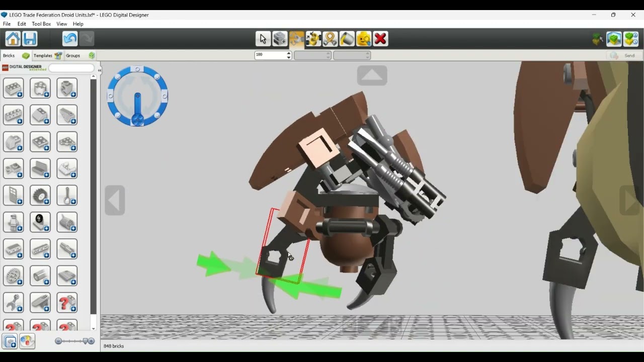Open the Groups tab
Screen dimensions: 644x362
coord(80,56)
